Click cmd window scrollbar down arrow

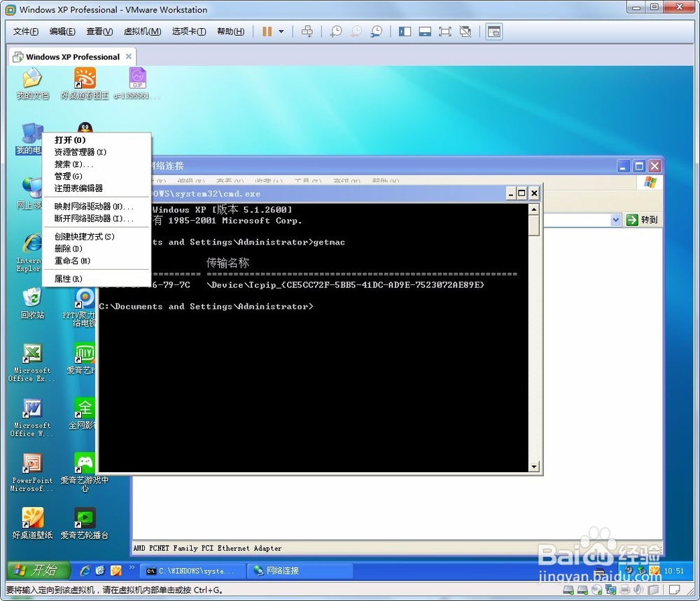pyautogui.click(x=534, y=467)
